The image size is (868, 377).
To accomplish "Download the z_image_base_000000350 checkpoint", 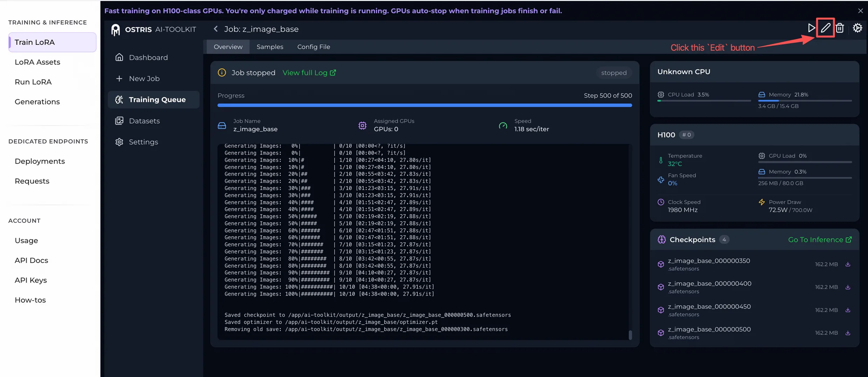I will tap(848, 264).
